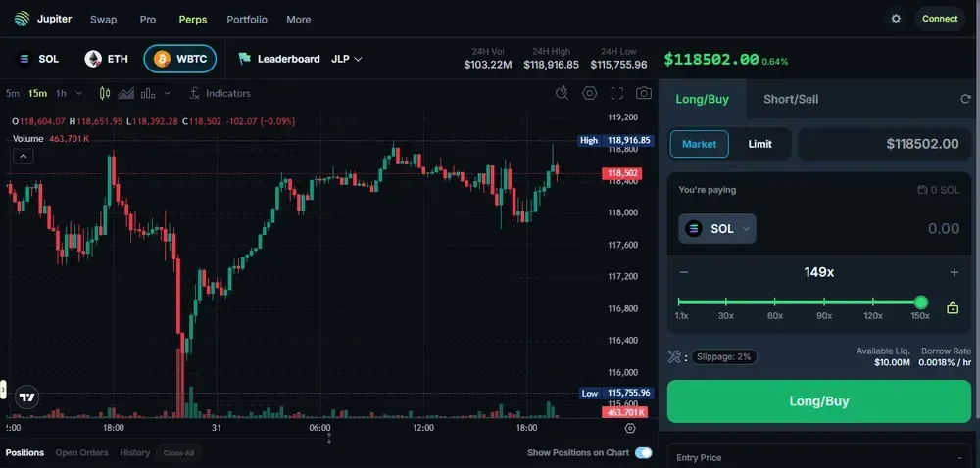
Task: Select the candlestick chart type icon
Action: pos(105,94)
